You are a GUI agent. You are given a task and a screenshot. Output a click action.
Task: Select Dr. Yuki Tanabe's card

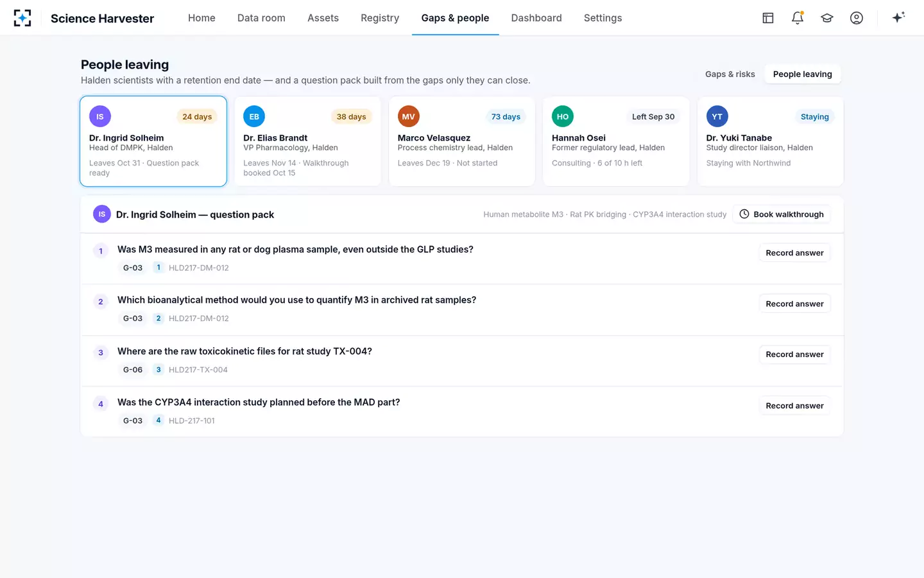770,141
